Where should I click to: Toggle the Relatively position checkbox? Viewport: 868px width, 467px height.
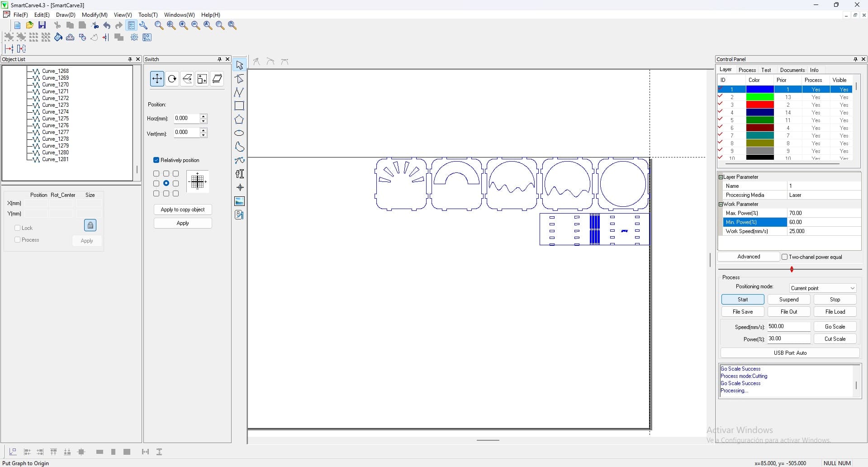pos(156,160)
